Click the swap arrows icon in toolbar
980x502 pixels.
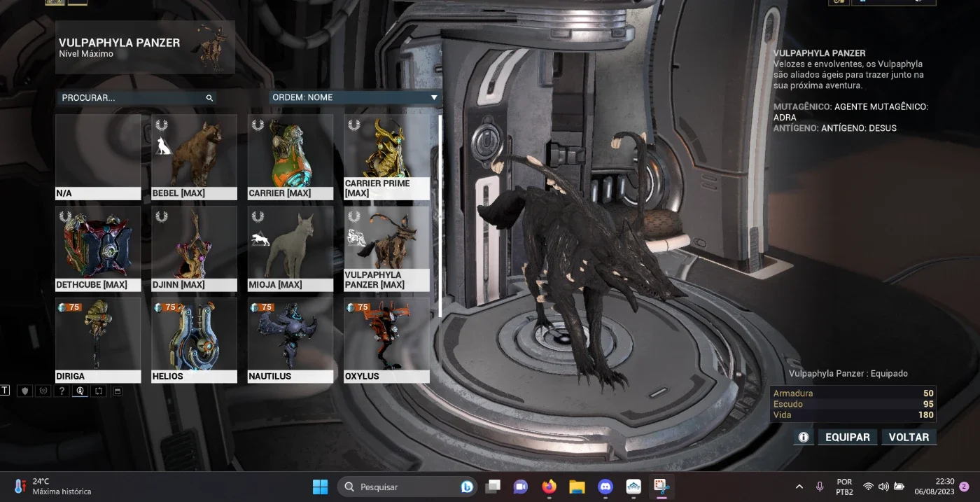click(99, 391)
